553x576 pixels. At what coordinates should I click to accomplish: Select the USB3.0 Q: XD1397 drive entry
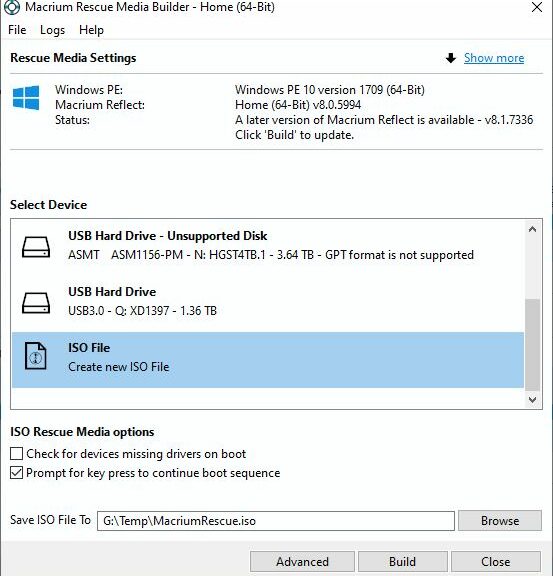268,303
